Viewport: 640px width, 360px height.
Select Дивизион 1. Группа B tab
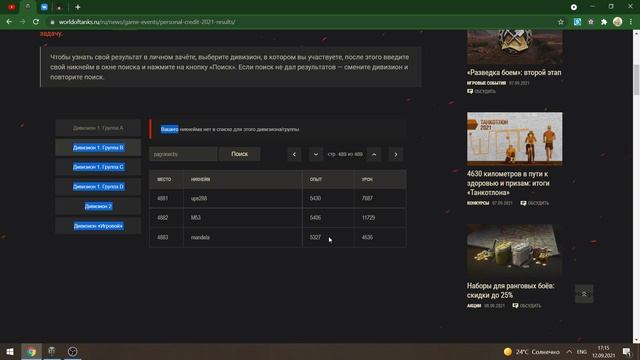coord(98,147)
